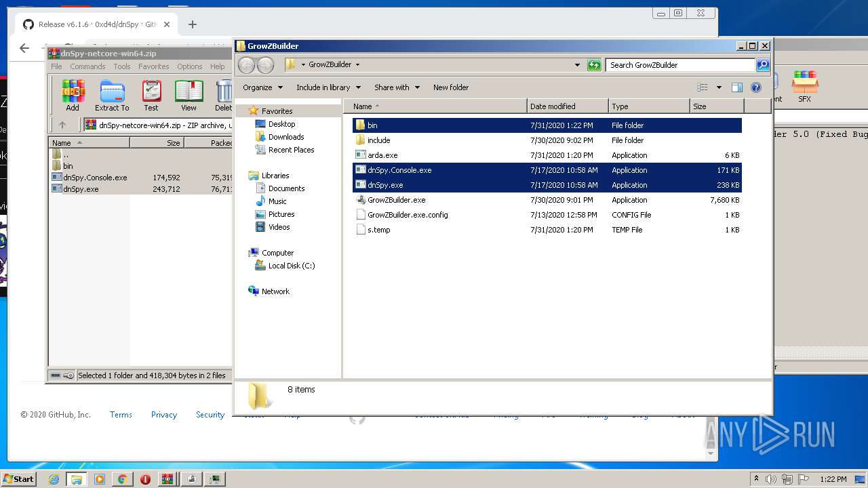Sort by Date modified column
Viewport: 868px width, 488px height.
click(x=568, y=106)
